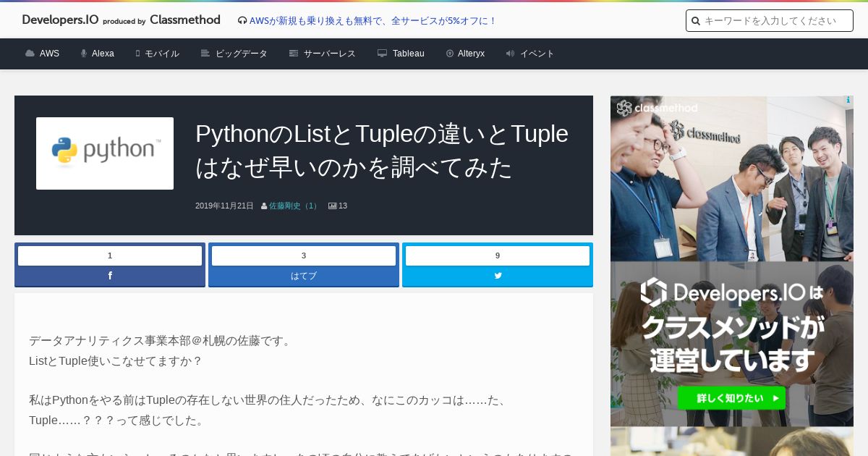The image size is (868, 456).
Task: Click the classmethod banner ad image
Action: click(x=732, y=261)
